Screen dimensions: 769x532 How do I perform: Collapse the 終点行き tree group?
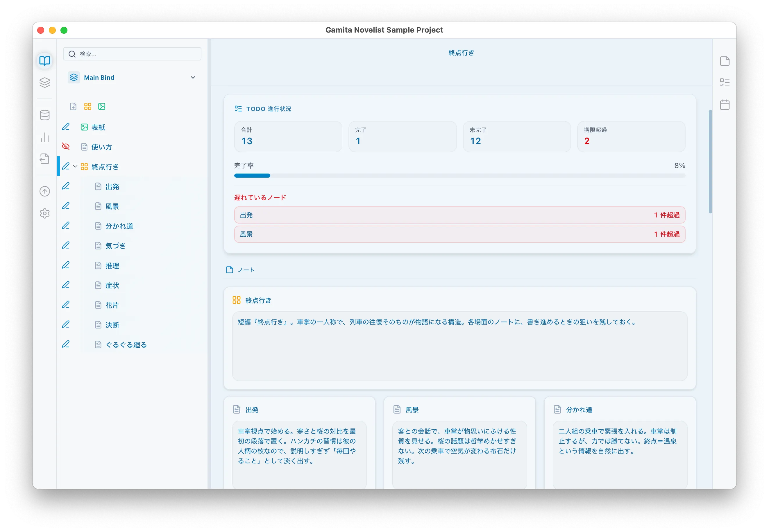[x=75, y=166]
